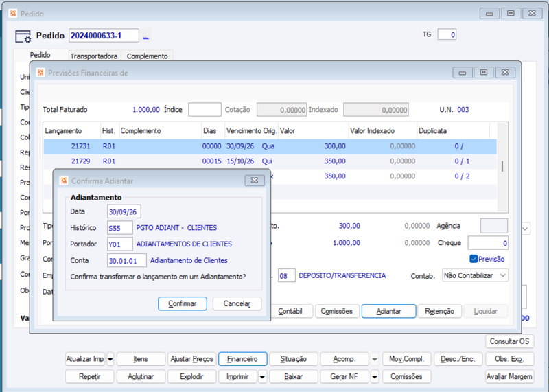Screen dimensions: 549x392
Task: Click the Comissões button in Previsões Financeiras
Action: [337, 311]
